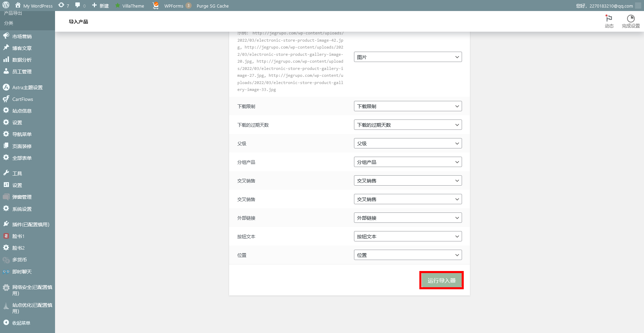Open the 下载限制 dropdown

pyautogui.click(x=408, y=106)
